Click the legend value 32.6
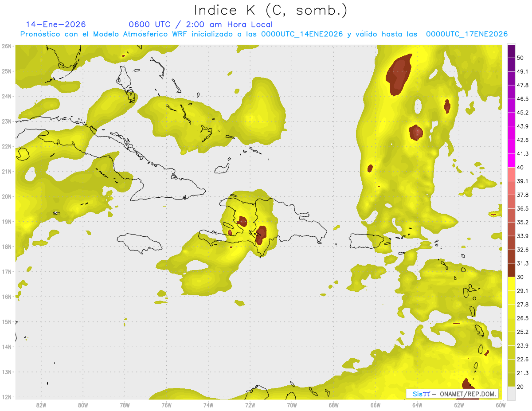 pyautogui.click(x=523, y=250)
